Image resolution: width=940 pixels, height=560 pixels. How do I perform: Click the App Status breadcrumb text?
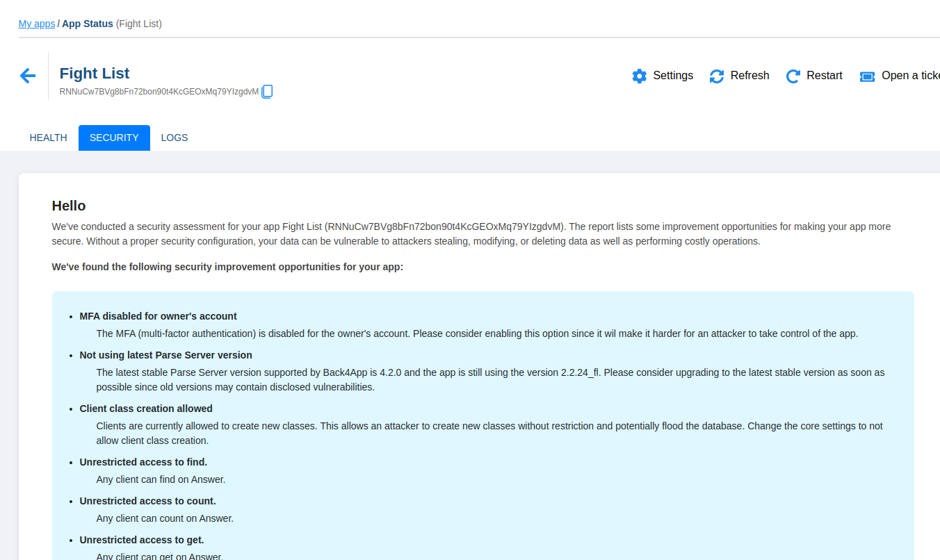click(x=88, y=24)
